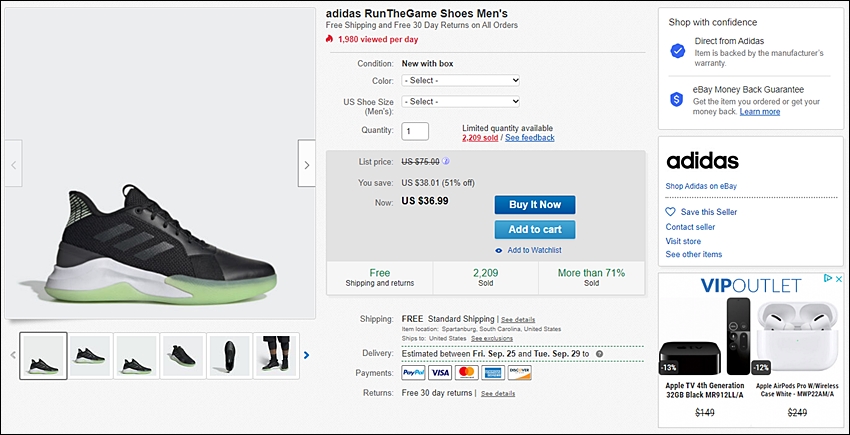Click the PayPal payment icon
The width and height of the screenshot is (850, 435).
413,373
